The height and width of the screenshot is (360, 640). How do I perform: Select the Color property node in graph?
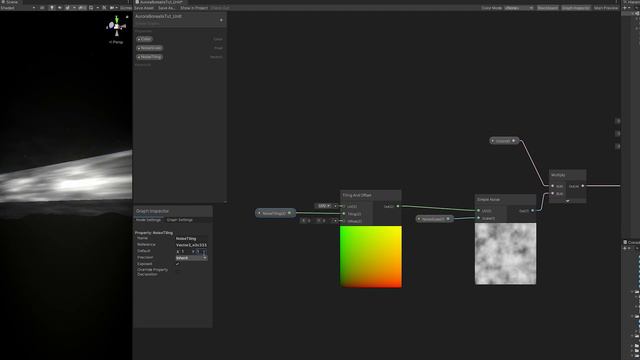pyautogui.click(x=504, y=141)
